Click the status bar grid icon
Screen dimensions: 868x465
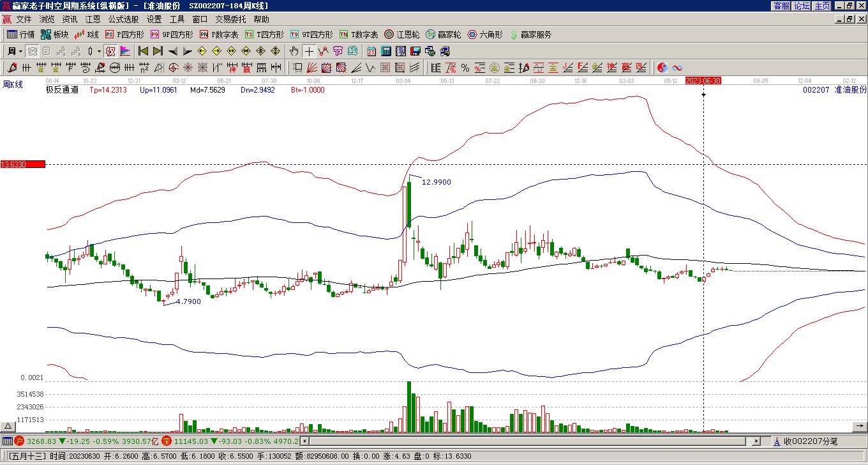[7, 441]
